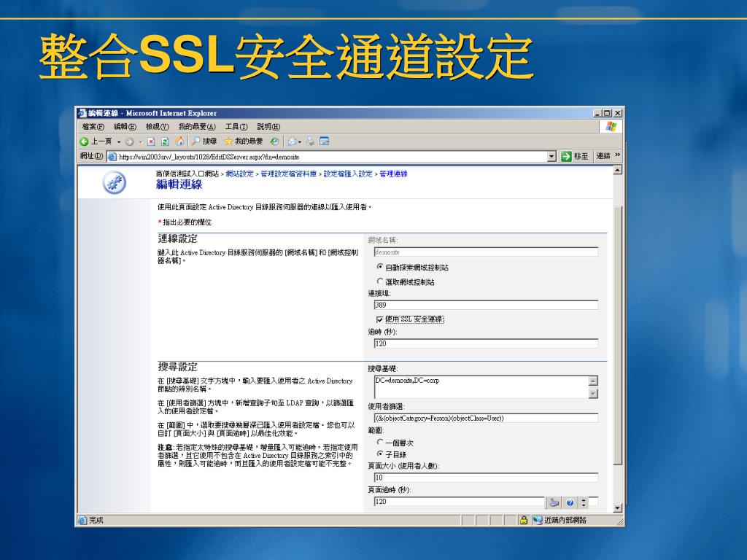Click the Windows flag logo icon
Image resolution: width=747 pixels, height=560 pixels.
(x=611, y=127)
